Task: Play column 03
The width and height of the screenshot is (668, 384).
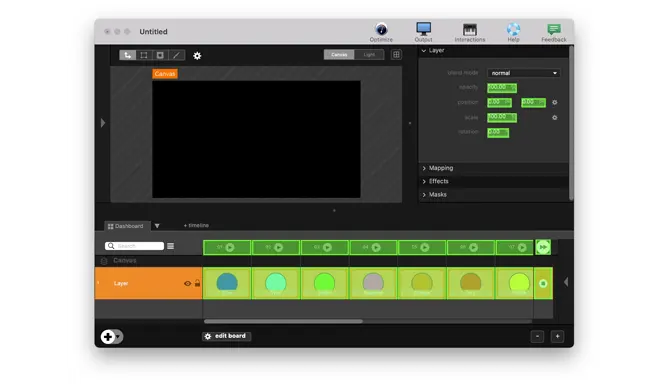Action: pyautogui.click(x=327, y=247)
